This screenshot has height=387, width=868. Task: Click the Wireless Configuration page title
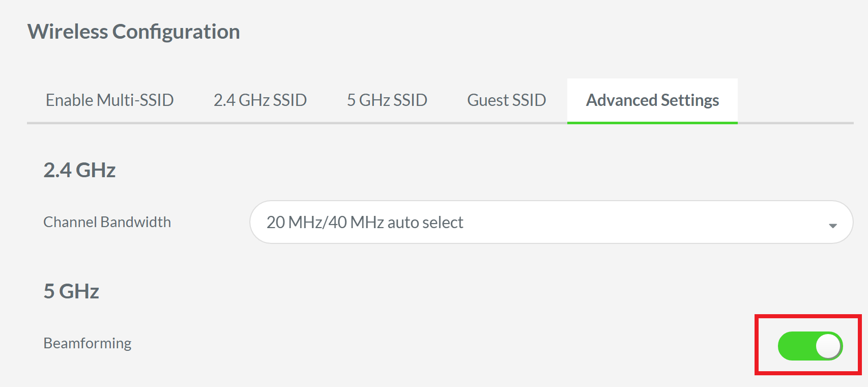[x=134, y=32]
